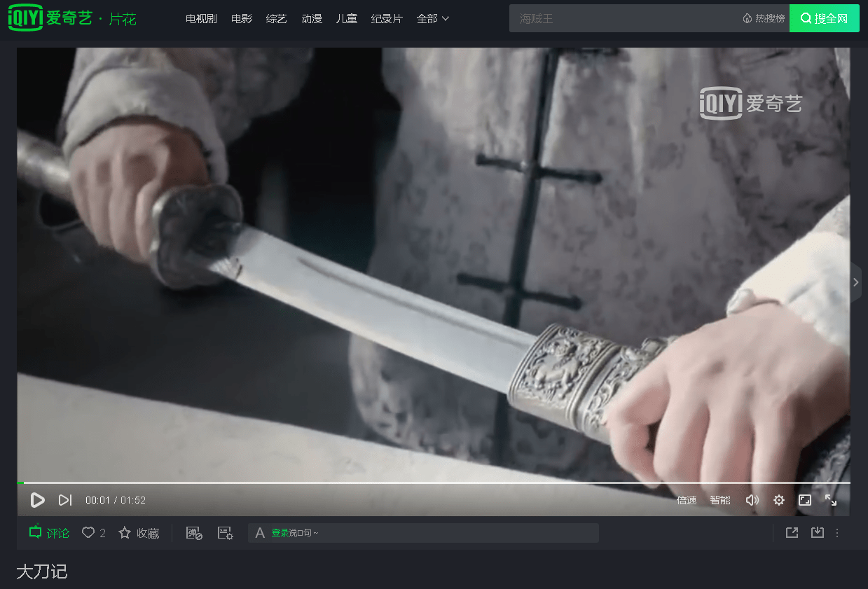Play the video with the play button
This screenshot has width=868, height=589.
click(x=38, y=500)
